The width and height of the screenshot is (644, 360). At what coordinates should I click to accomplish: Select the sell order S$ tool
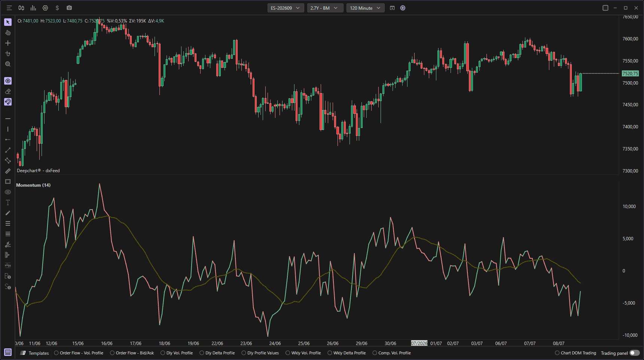8,286
